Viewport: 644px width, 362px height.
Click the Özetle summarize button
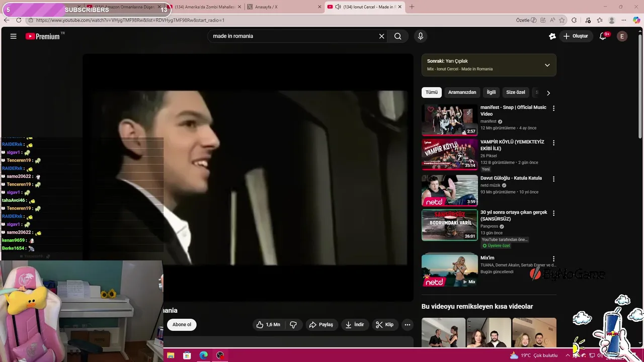point(525,20)
